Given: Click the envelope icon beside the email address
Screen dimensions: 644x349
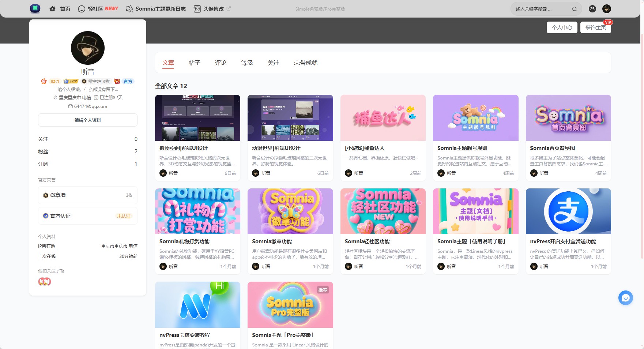Looking at the screenshot, I should [71, 106].
